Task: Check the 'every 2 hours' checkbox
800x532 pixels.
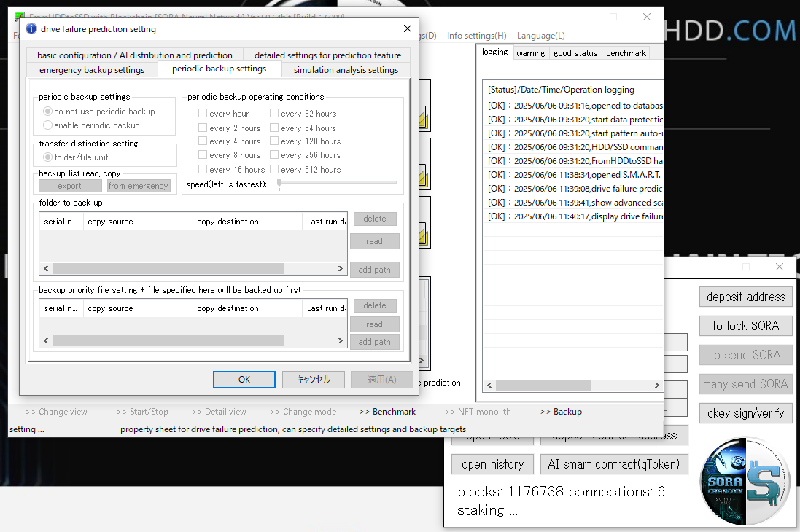Action: pyautogui.click(x=203, y=128)
